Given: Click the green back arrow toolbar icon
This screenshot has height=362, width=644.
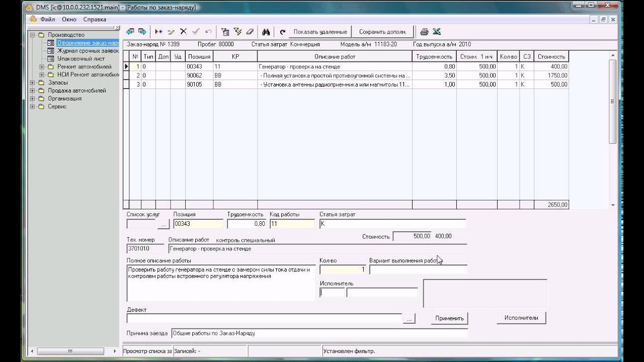Looking at the screenshot, I should point(130,32).
